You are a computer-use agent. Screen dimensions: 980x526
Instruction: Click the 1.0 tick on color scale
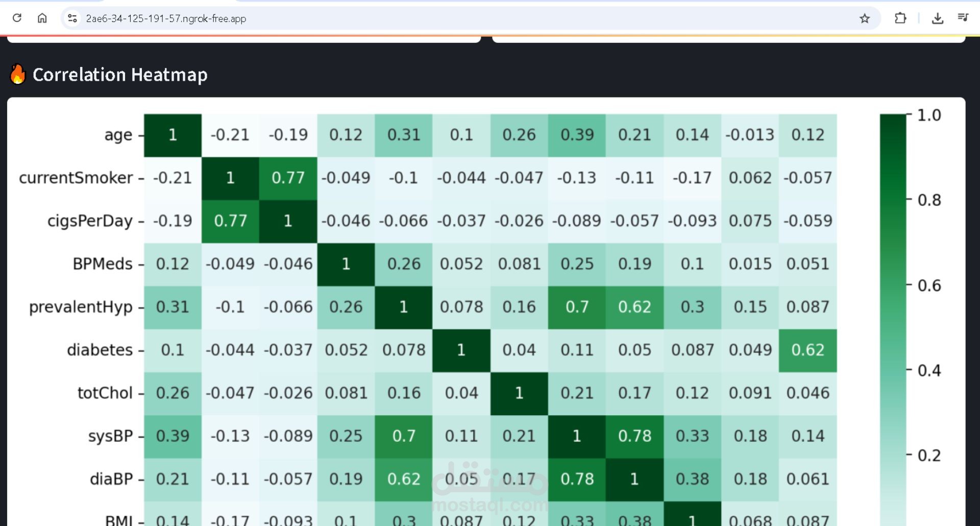(929, 115)
